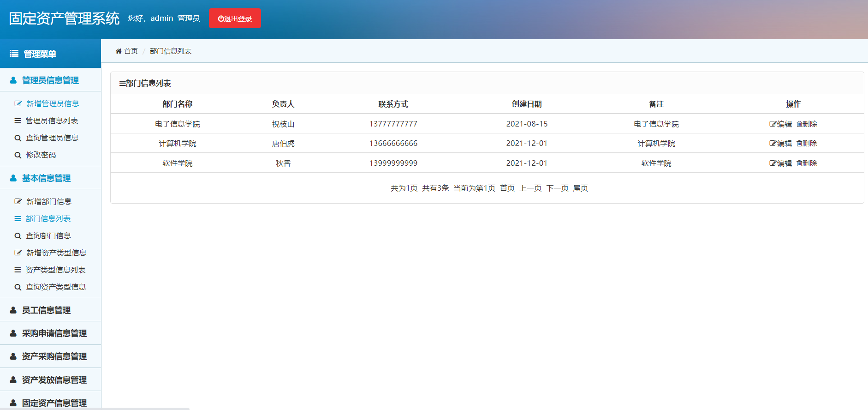The height and width of the screenshot is (410, 868).
Task: Click the edit icon beside 新增管理员信息
Action: click(18, 103)
